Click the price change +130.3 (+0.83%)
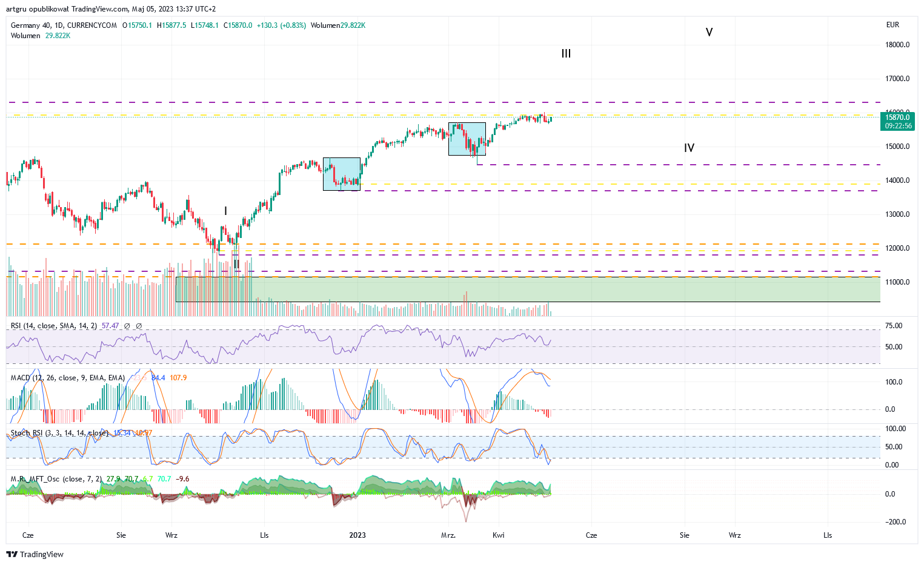This screenshot has height=565, width=924. pos(281,25)
